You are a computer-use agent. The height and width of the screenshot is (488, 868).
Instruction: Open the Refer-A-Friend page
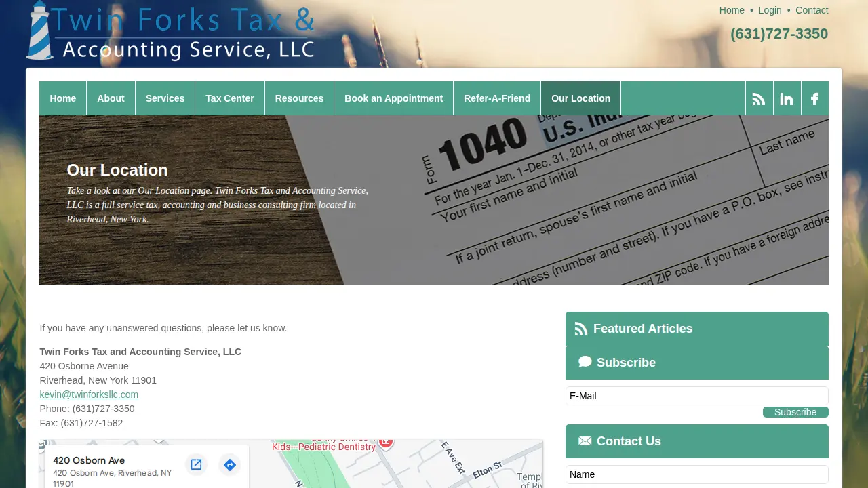(x=497, y=98)
